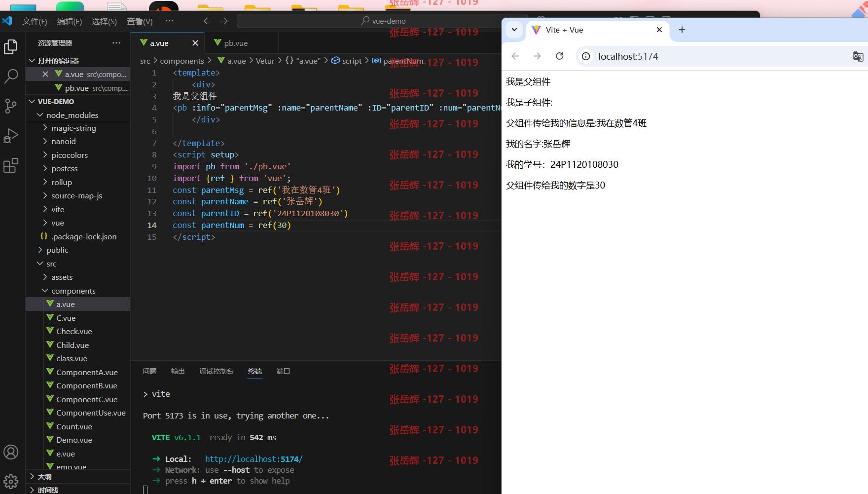Viewport: 868px width, 494px height.
Task: Open the title bar overflow menu (…)
Action: coord(170,21)
